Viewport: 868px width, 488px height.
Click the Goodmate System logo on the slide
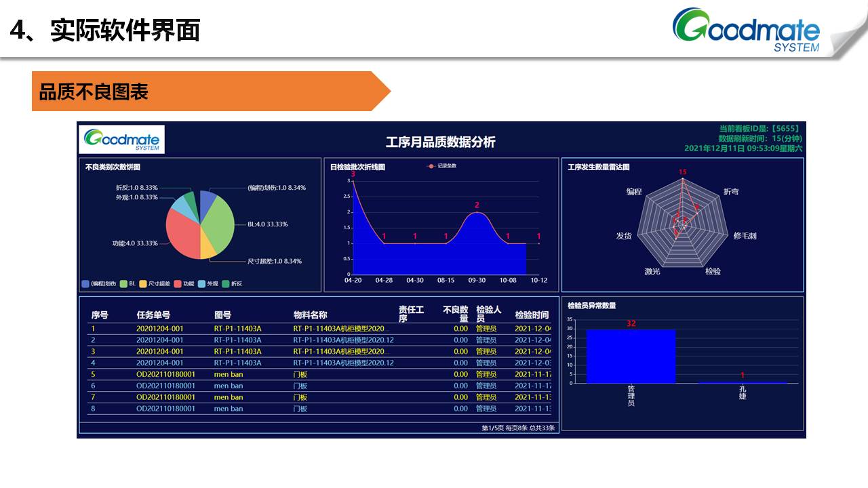746,30
